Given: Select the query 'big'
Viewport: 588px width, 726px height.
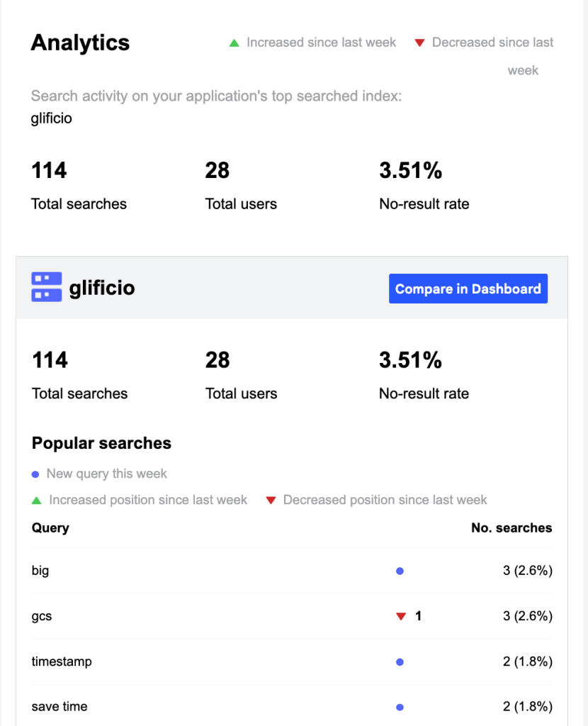Looking at the screenshot, I should point(40,571).
